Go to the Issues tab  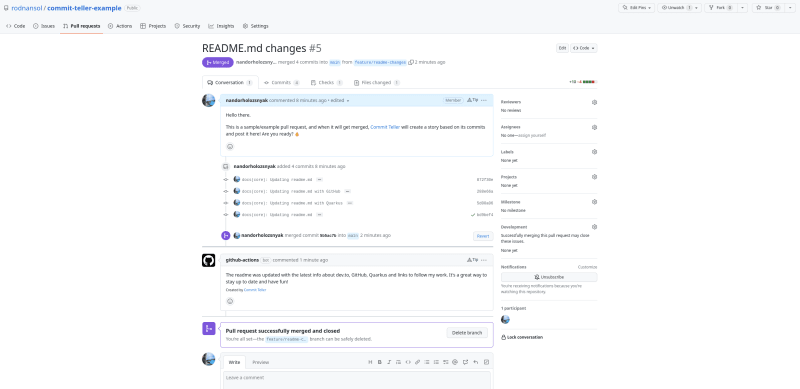(x=44, y=26)
